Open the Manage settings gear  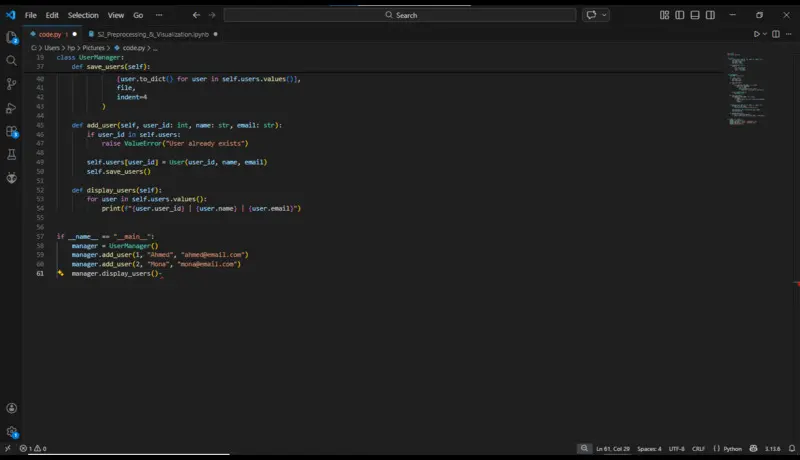12,432
